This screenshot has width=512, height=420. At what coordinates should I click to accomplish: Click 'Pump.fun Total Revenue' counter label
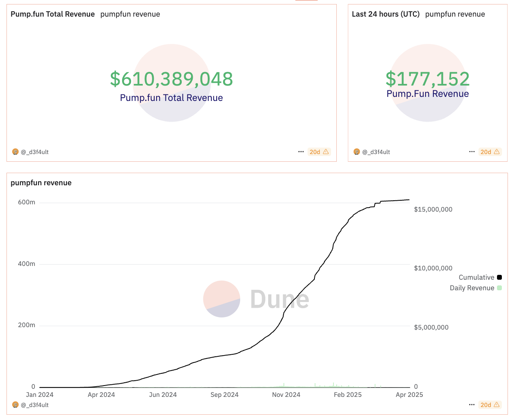[172, 98]
